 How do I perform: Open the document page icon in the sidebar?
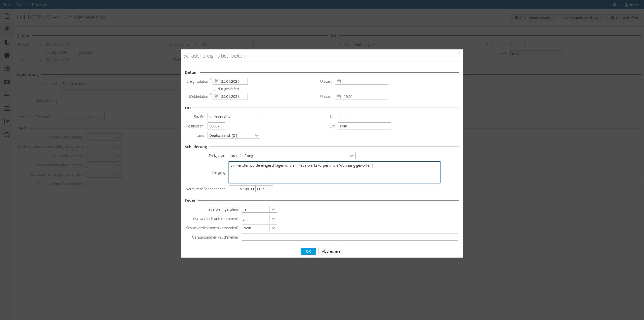click(7, 16)
